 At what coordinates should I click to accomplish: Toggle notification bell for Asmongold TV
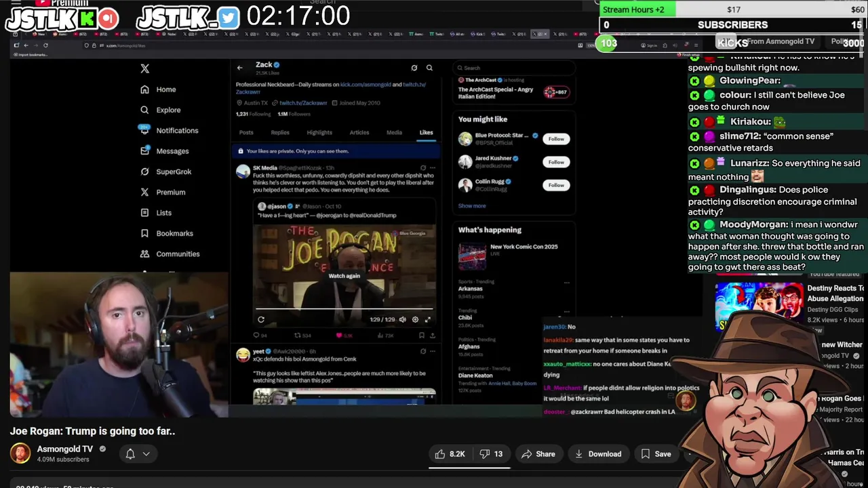[130, 454]
